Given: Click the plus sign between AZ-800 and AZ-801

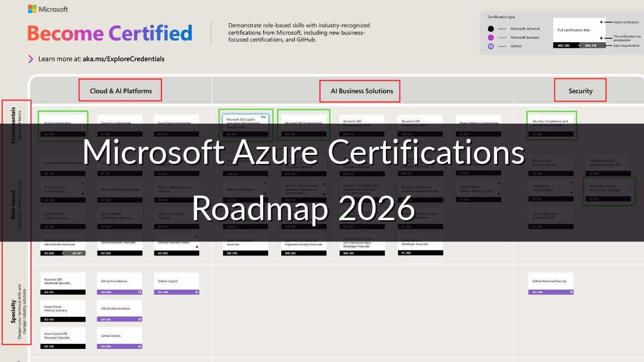Looking at the screenshot, I should click(x=63, y=253).
